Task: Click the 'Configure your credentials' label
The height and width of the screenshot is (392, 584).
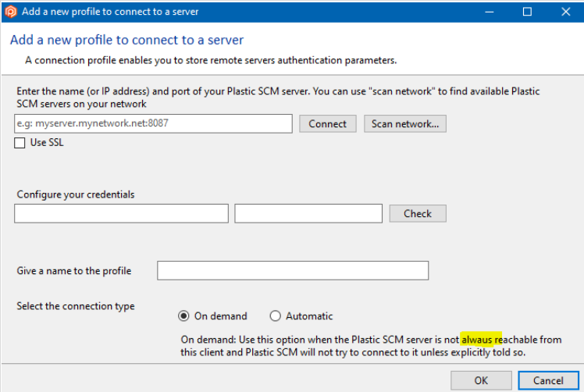Action: point(76,194)
